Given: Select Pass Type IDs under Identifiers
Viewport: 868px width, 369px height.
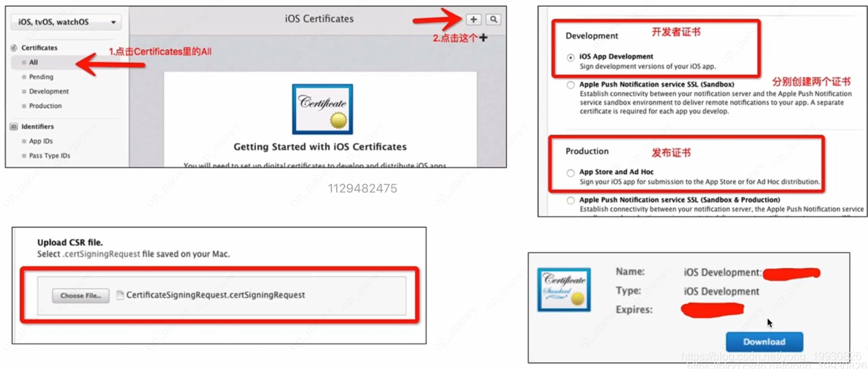Looking at the screenshot, I should coord(49,155).
